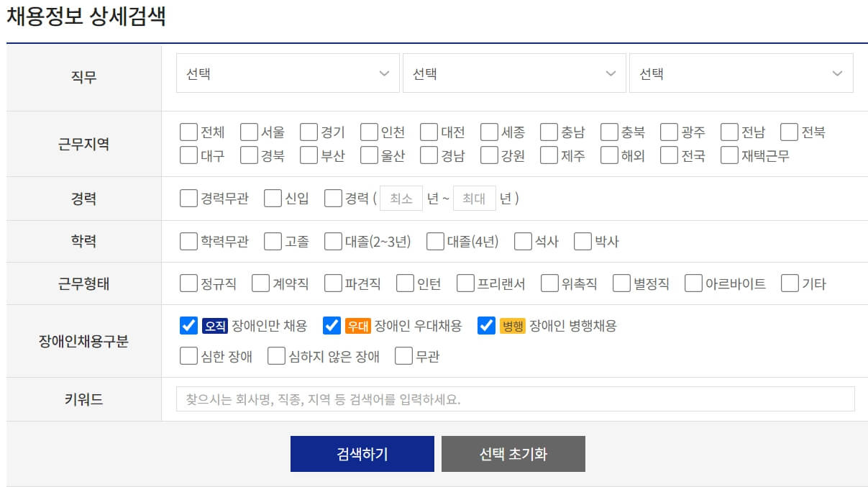Uncheck the 오직 장애인만 채용 option
The height and width of the screenshot is (487, 868).
[188, 326]
